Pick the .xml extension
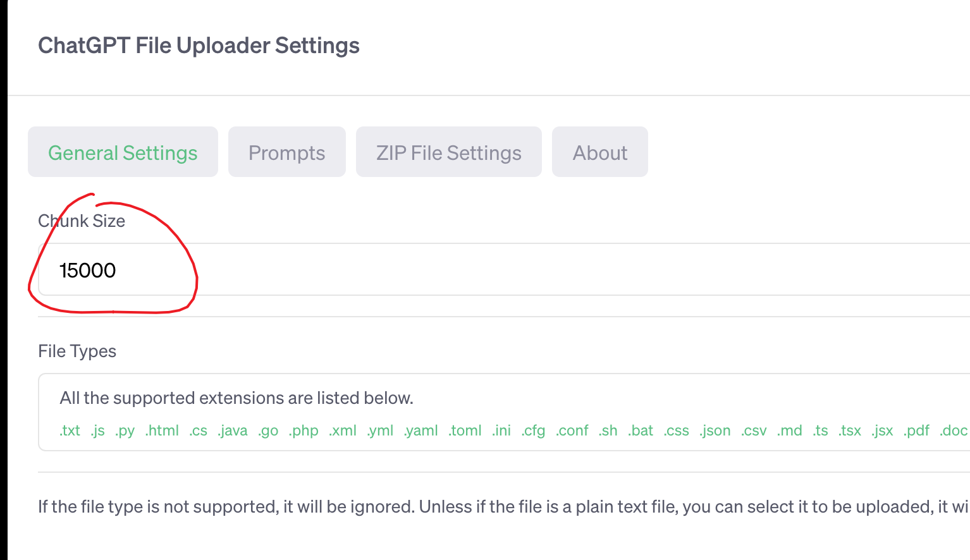The width and height of the screenshot is (970, 560). tap(343, 430)
